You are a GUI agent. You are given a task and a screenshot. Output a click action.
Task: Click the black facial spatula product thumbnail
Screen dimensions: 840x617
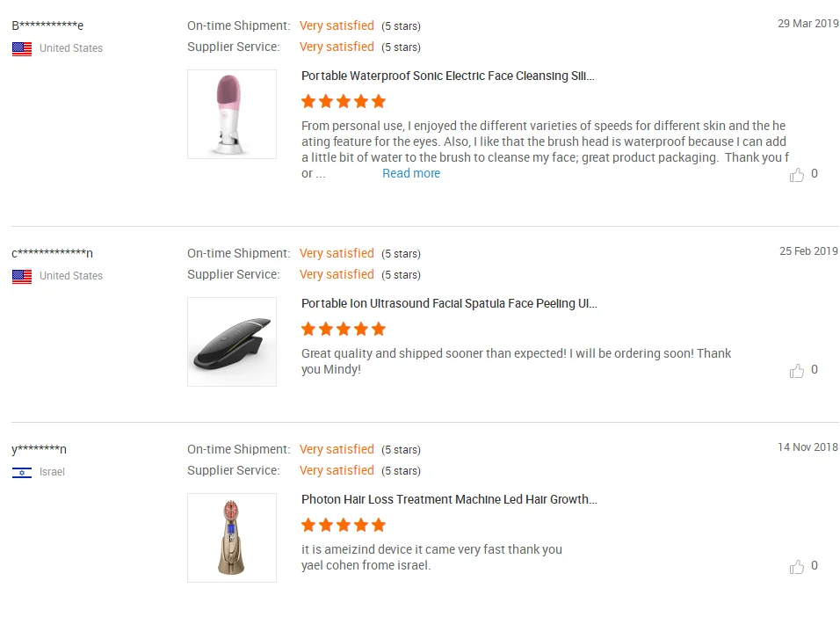point(232,342)
